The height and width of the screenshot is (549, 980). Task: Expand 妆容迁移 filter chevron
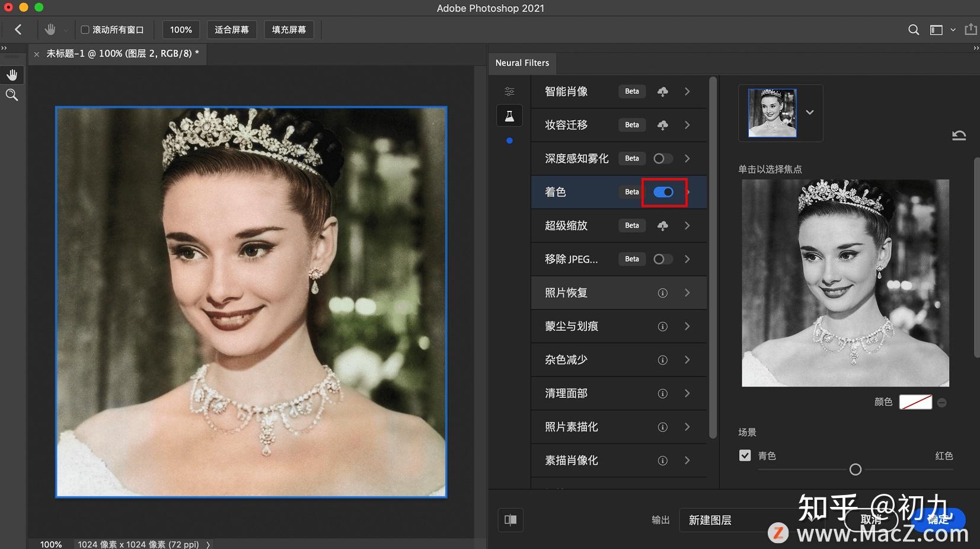(x=687, y=125)
